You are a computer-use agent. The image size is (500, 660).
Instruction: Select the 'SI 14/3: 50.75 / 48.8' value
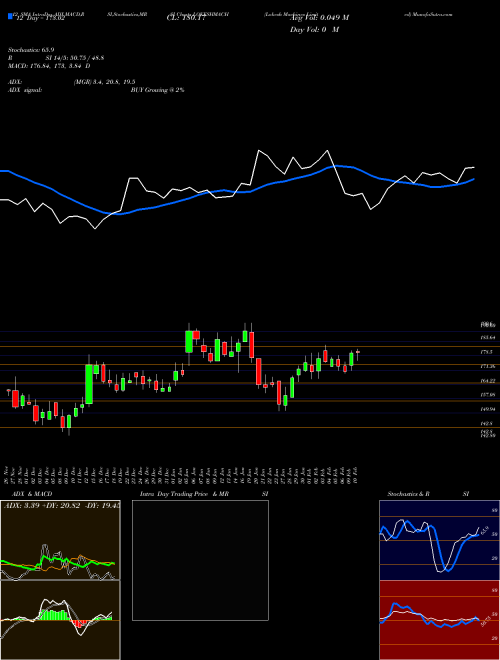click(75, 58)
